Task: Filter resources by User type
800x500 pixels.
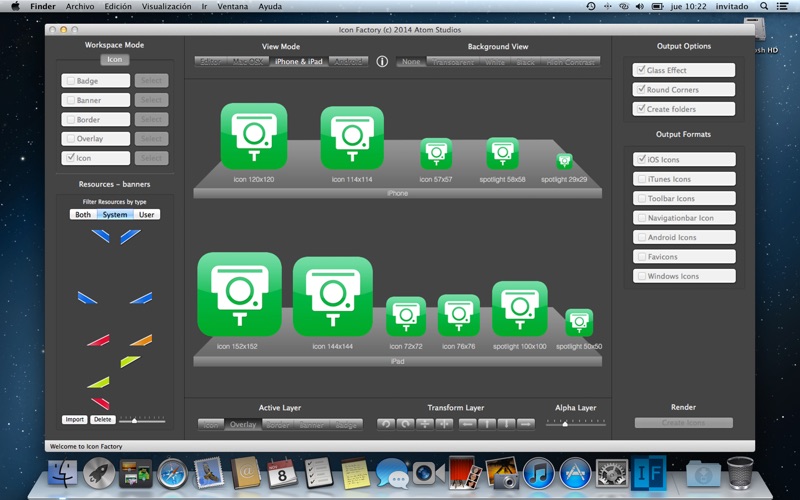Action: 146,214
